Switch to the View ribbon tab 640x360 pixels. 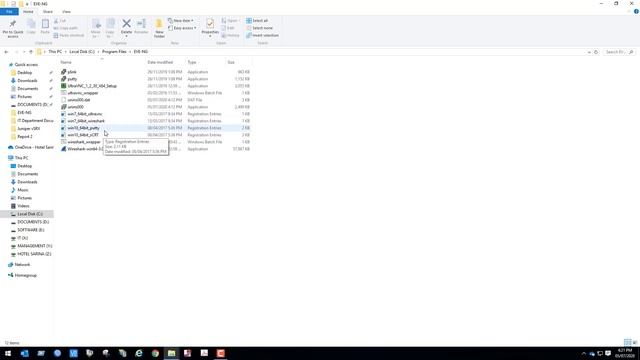click(66, 11)
